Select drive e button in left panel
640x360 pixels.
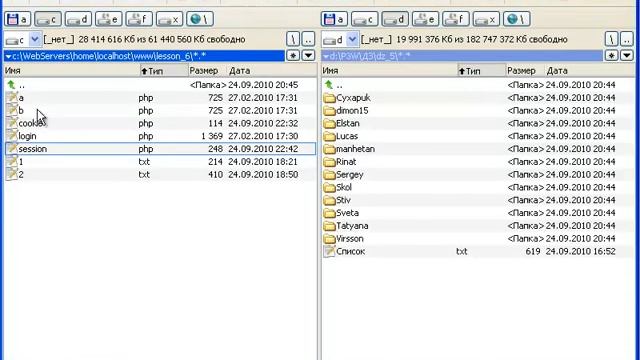[x=109, y=19]
